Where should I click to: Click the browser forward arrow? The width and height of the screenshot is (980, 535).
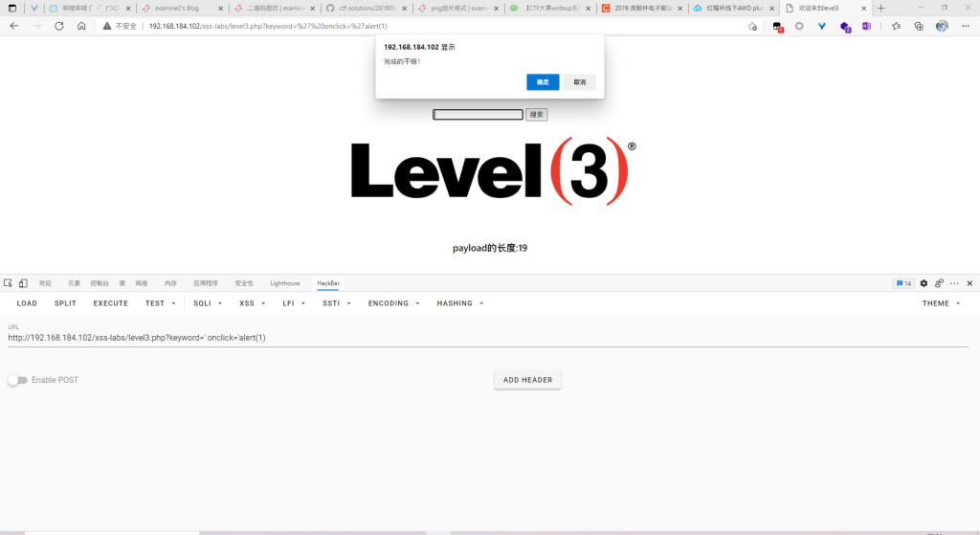click(36, 26)
